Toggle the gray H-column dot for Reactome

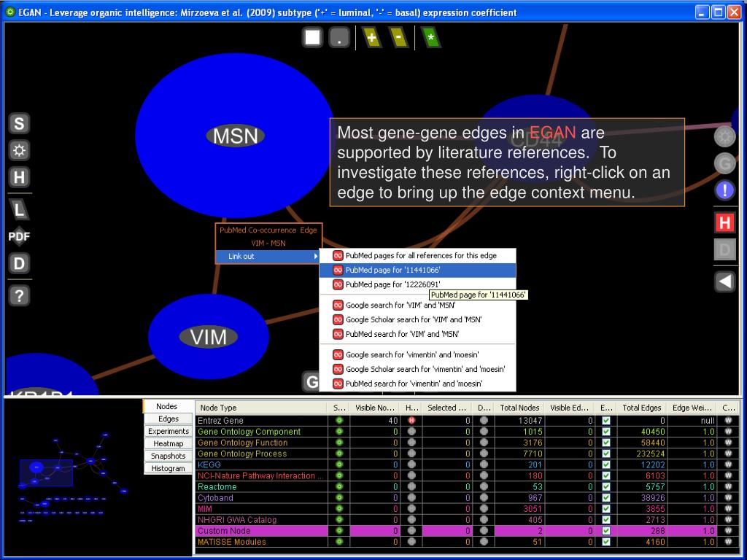pos(411,486)
